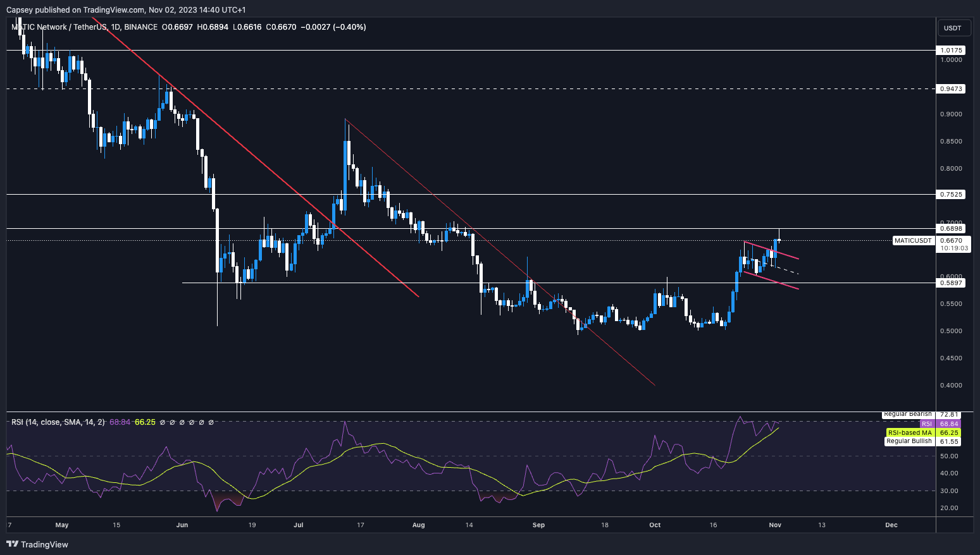Open the RSI indicator title legend
This screenshot has height=555, width=980.
58,422
